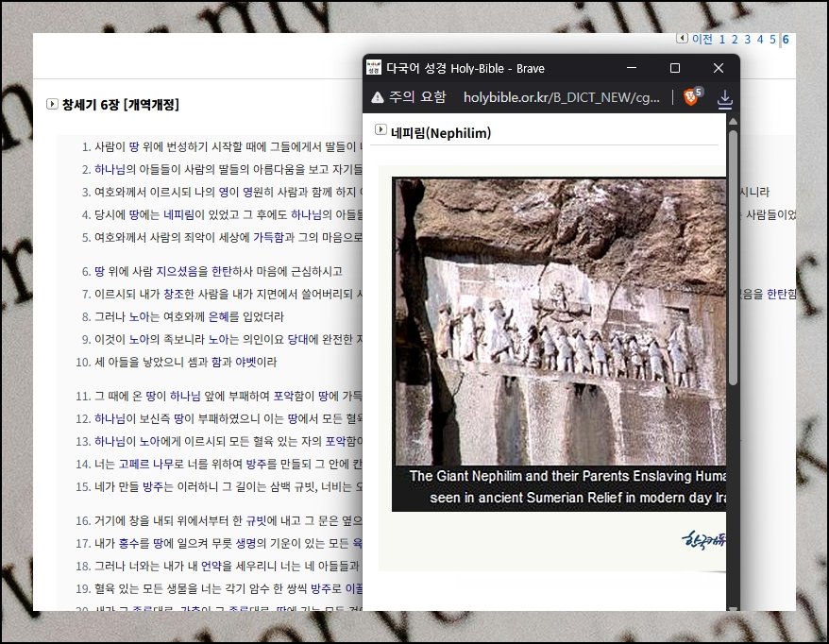Screen dimensions: 829x644
Task: Click the arrow bullet beside 네피림(Nephilim)
Action: pyautogui.click(x=381, y=129)
